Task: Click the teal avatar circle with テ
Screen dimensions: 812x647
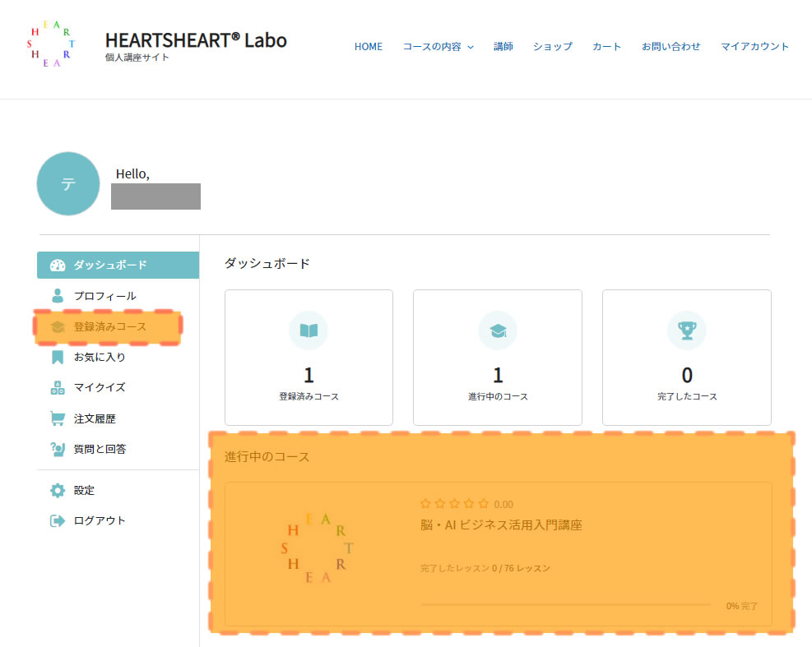Action: coord(68,184)
